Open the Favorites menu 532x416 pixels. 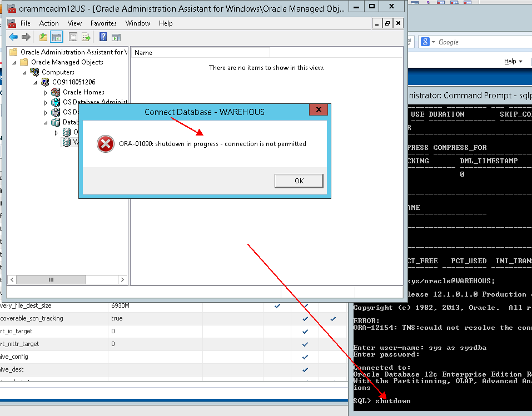(103, 23)
